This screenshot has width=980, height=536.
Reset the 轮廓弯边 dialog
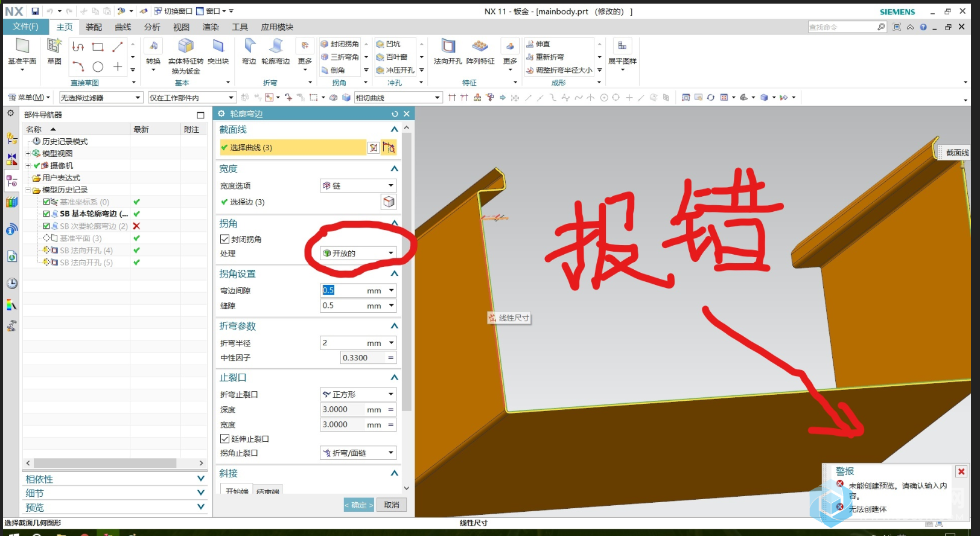click(395, 114)
